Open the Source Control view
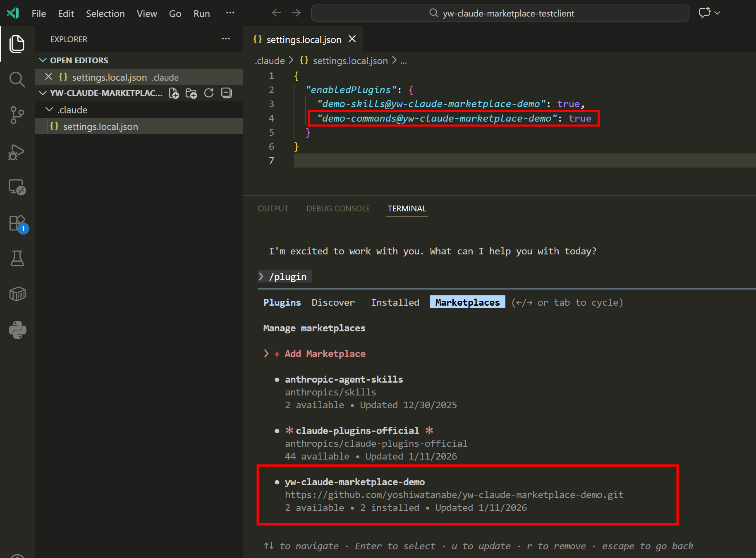 point(17,115)
